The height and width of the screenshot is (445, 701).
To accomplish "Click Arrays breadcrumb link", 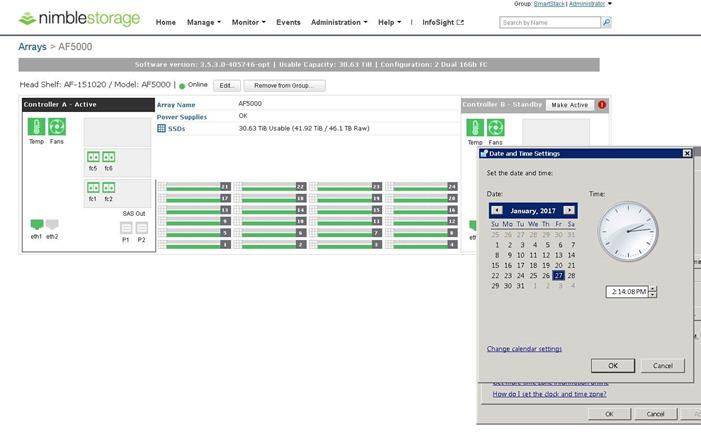I will pos(32,47).
